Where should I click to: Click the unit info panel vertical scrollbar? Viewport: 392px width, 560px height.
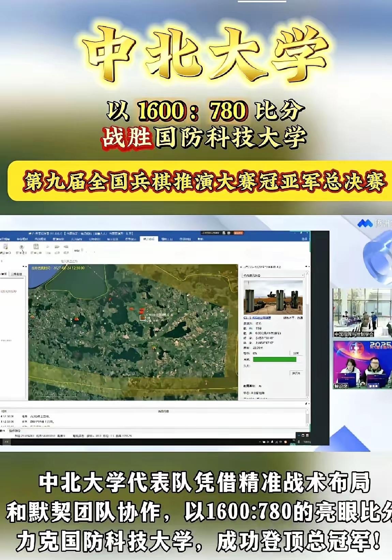[307, 334]
